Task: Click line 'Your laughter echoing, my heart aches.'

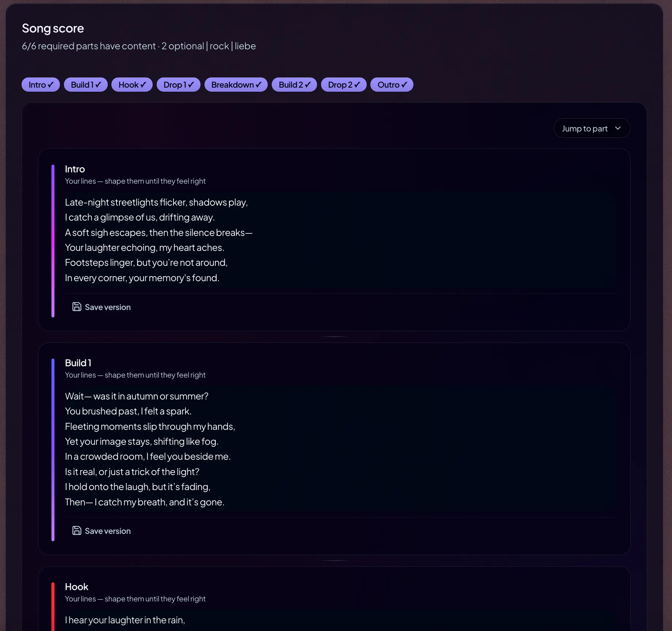Action: tap(145, 248)
